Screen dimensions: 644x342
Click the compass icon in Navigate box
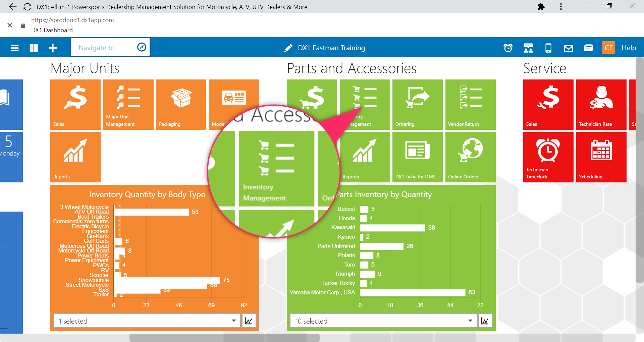click(x=142, y=47)
